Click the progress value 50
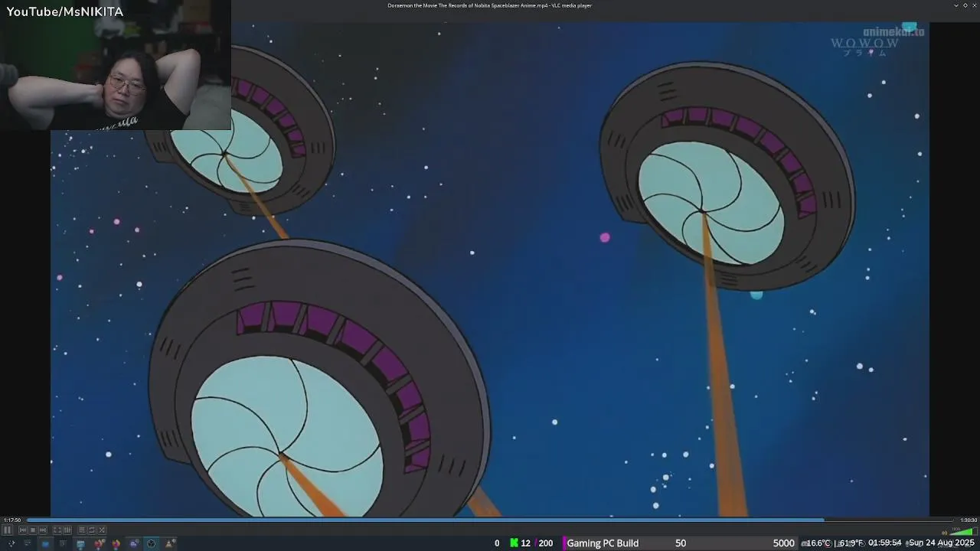The image size is (980, 551). (x=681, y=543)
